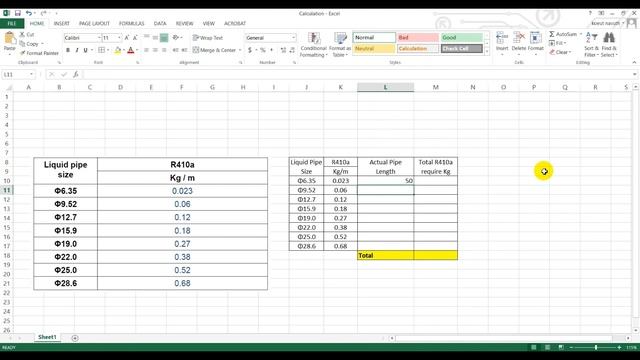The image size is (640, 360).
Task: Switch to the REVIEW tab
Action: [184, 24]
